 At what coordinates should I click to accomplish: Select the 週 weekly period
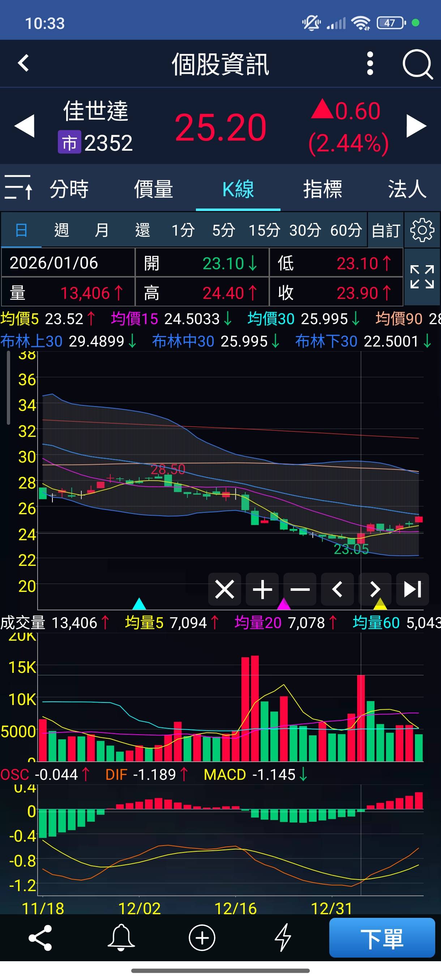(62, 230)
